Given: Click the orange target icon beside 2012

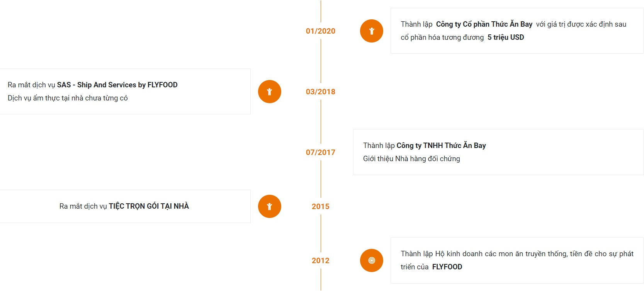Looking at the screenshot, I should tap(371, 260).
